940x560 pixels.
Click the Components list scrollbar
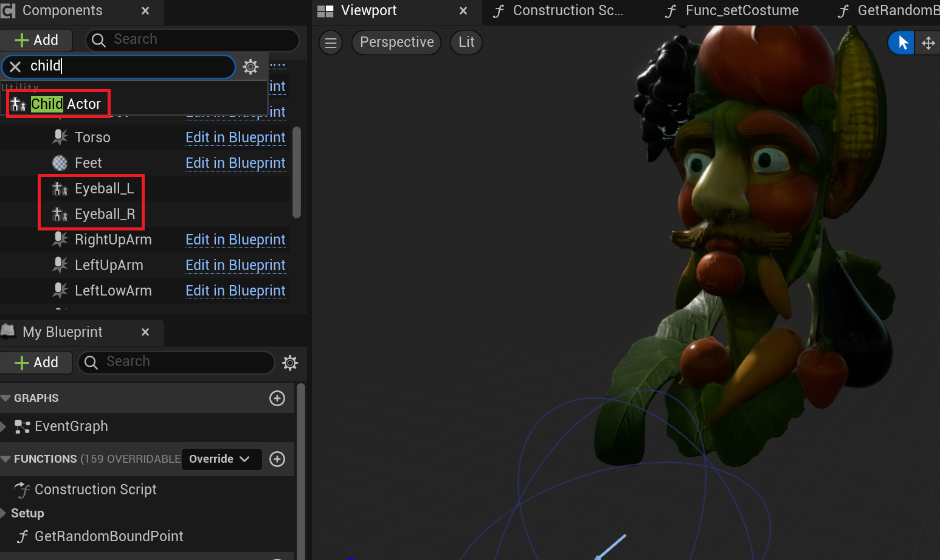[x=297, y=172]
